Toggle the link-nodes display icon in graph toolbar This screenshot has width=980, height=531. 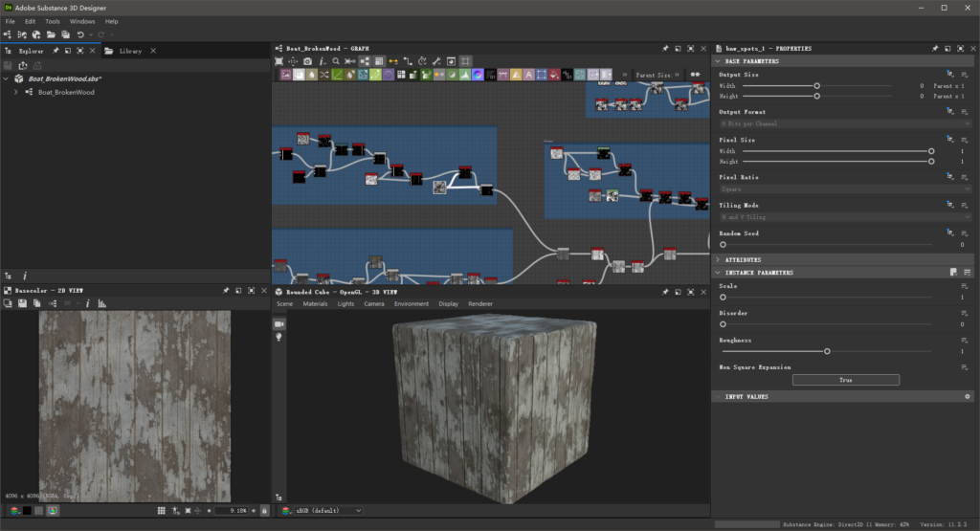tap(365, 61)
